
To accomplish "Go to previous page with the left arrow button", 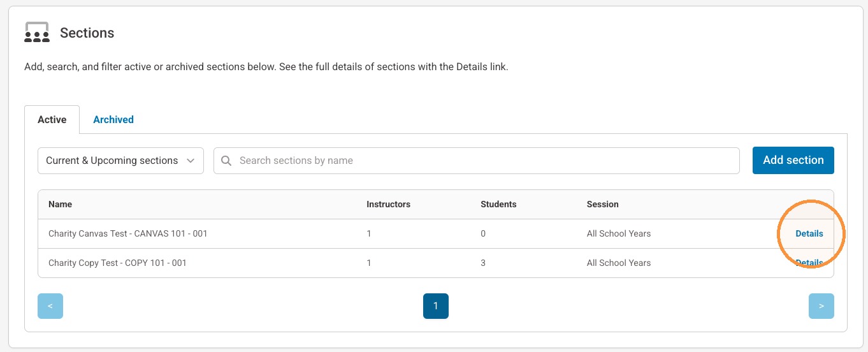I will coord(50,306).
